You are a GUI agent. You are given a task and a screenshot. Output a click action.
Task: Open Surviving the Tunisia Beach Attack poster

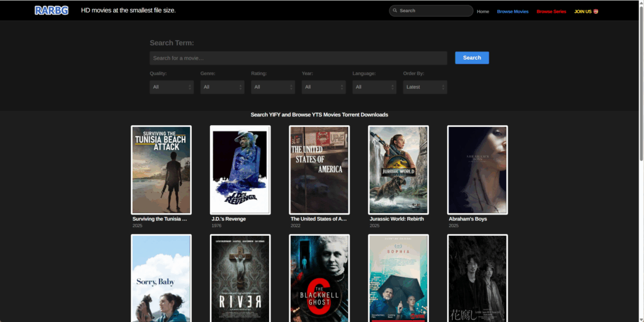coord(161,170)
